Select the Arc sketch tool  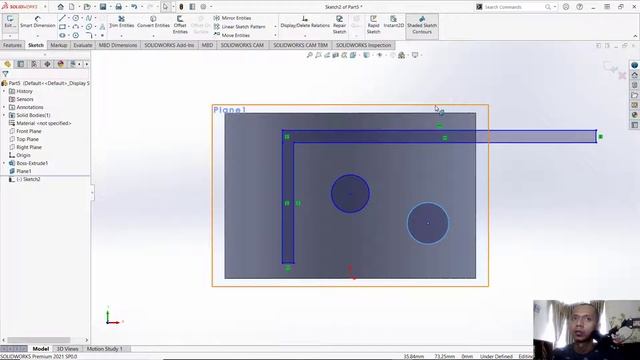click(76, 27)
